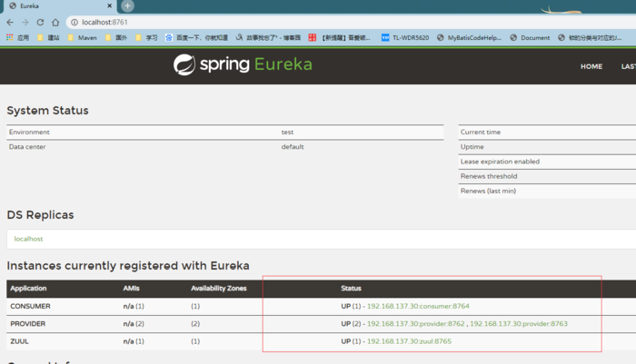Go to the browser home page icon
This screenshot has height=364, width=636.
(55, 23)
